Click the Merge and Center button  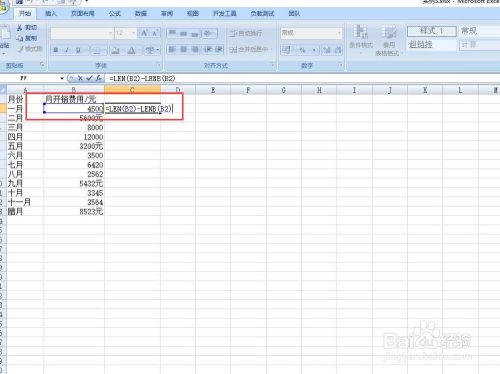251,50
